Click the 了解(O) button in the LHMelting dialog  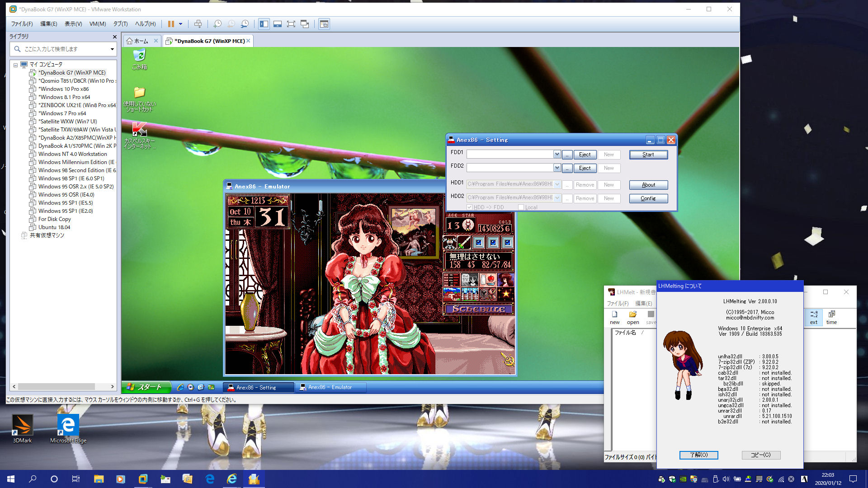click(698, 455)
